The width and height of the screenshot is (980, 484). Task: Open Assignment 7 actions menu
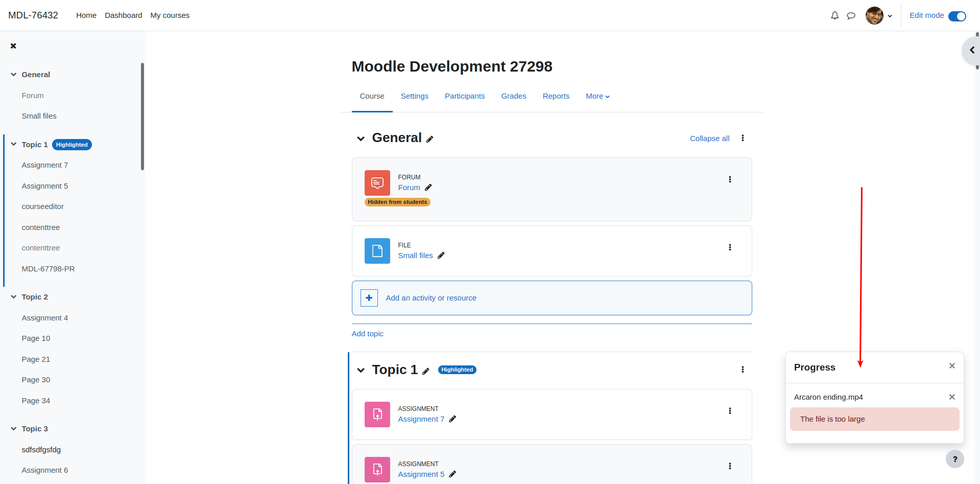click(730, 411)
